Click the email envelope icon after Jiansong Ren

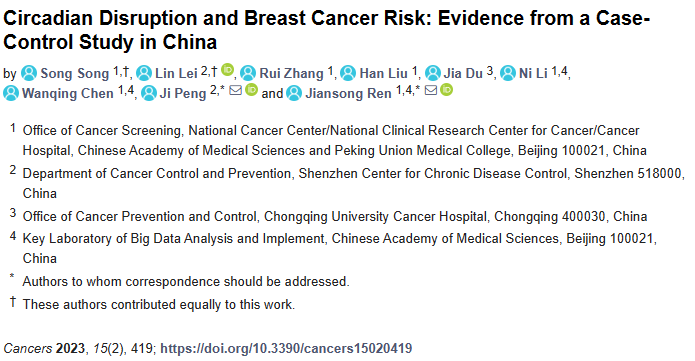coord(431,90)
